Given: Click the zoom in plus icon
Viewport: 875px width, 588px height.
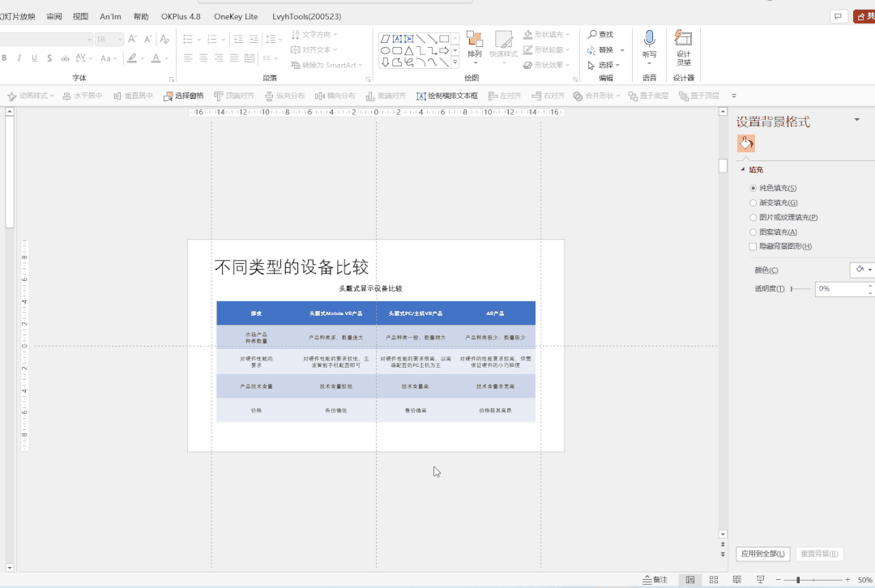Looking at the screenshot, I should click(x=847, y=580).
